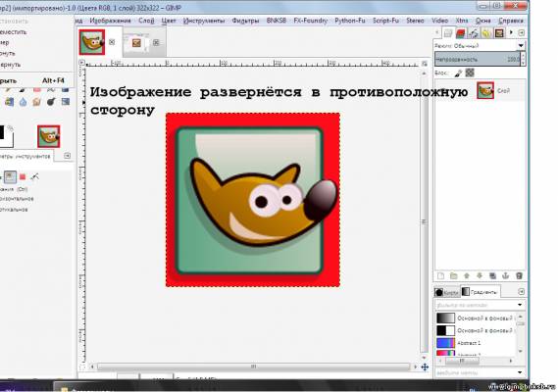
Task: Switch to the Кисти brushes tab
Action: (447, 292)
